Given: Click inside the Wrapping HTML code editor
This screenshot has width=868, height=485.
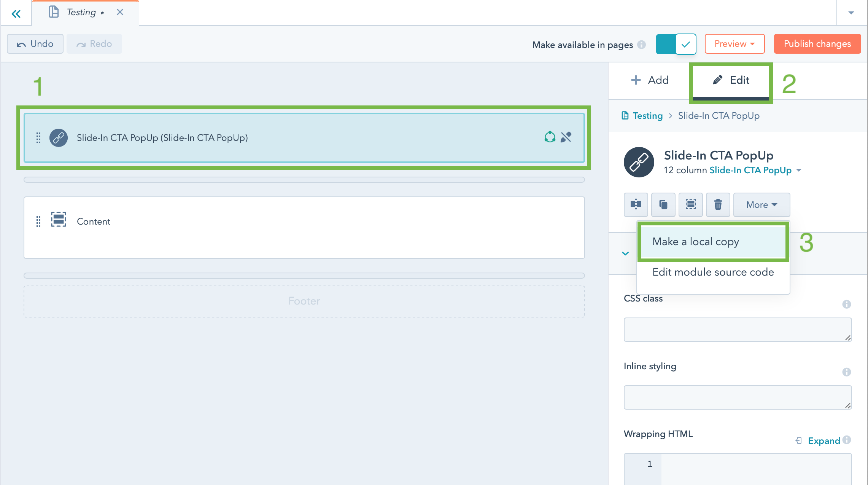Looking at the screenshot, I should (x=738, y=469).
